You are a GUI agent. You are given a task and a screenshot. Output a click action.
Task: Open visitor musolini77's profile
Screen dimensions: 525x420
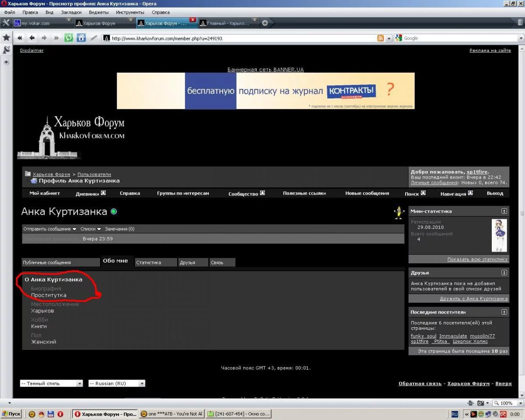[x=482, y=336]
